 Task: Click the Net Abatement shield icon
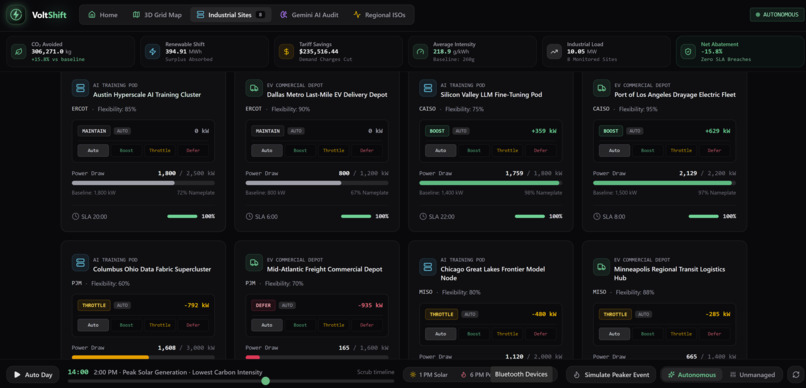tap(688, 51)
